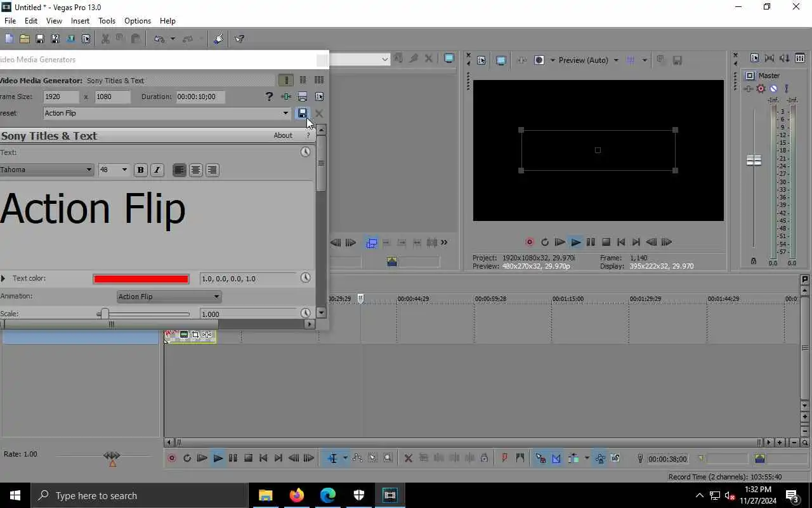Viewport: 812px width, 508px height.
Task: Open the Undo history dropdown arrow
Action: [x=172, y=39]
